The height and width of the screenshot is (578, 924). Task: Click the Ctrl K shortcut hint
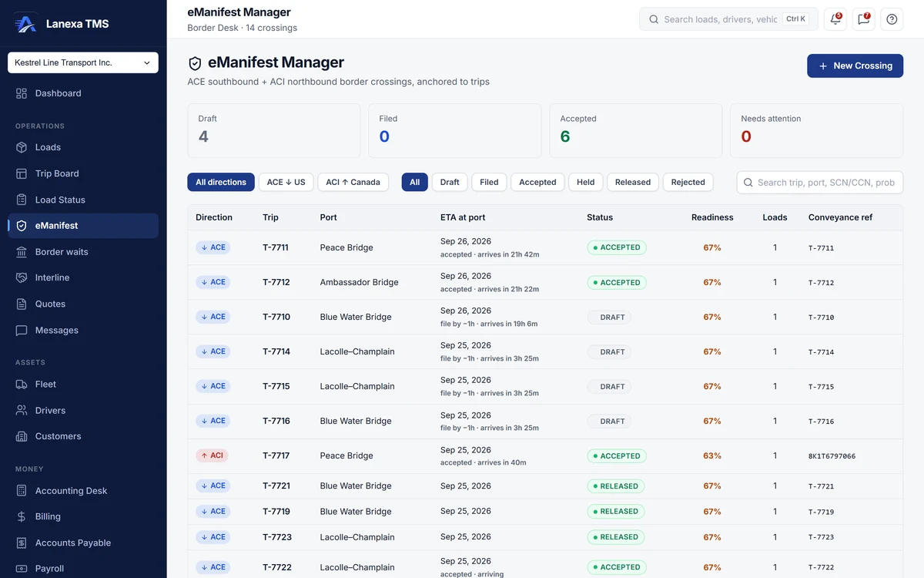click(x=796, y=19)
